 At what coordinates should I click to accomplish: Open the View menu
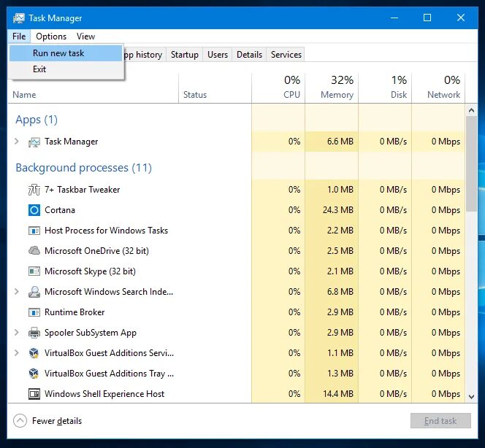click(x=85, y=36)
